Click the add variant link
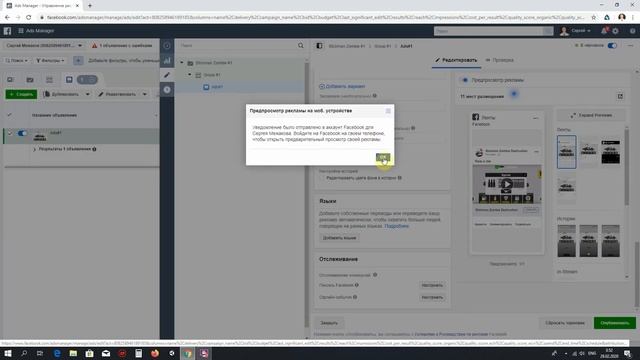This screenshot has height=360, width=640. click(x=342, y=87)
